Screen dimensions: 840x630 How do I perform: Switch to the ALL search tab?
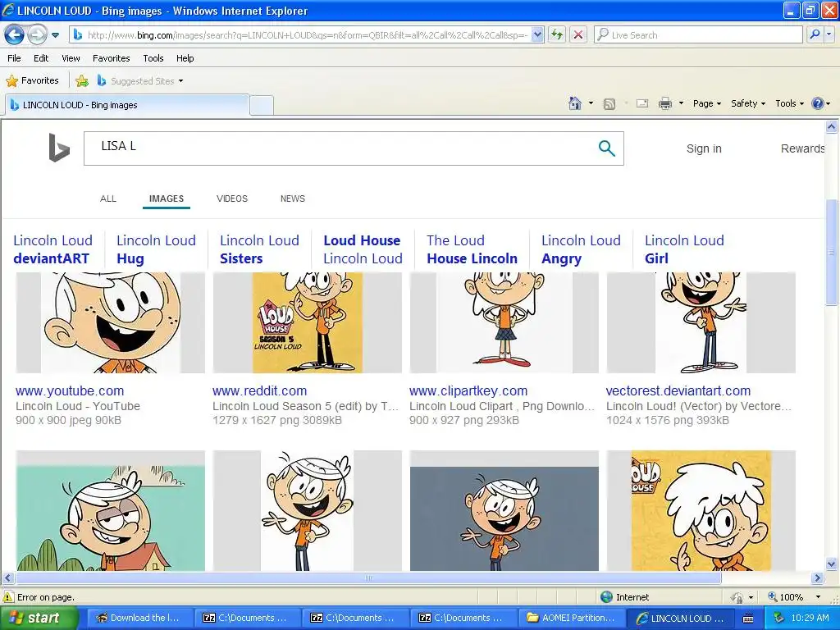point(108,199)
